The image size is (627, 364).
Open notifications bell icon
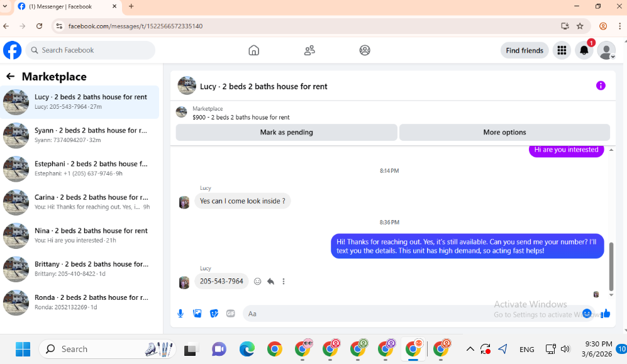click(584, 50)
